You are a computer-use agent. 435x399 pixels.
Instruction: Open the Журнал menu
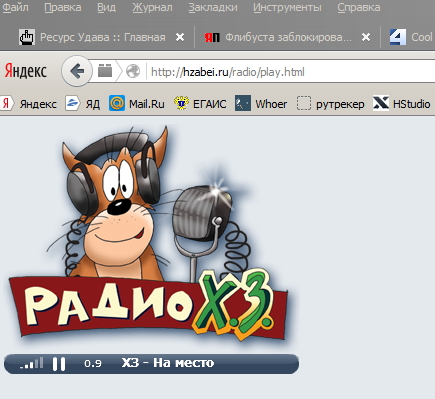click(x=152, y=7)
